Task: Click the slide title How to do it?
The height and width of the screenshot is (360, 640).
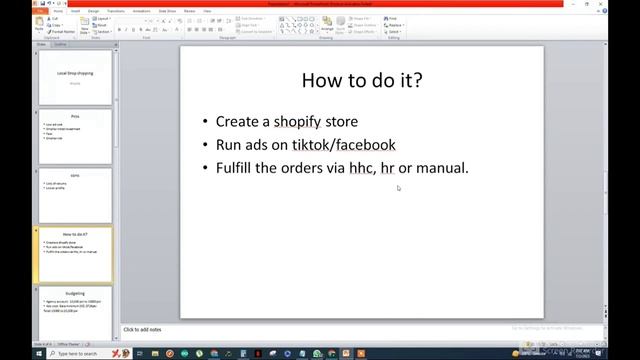Action: pos(362,80)
